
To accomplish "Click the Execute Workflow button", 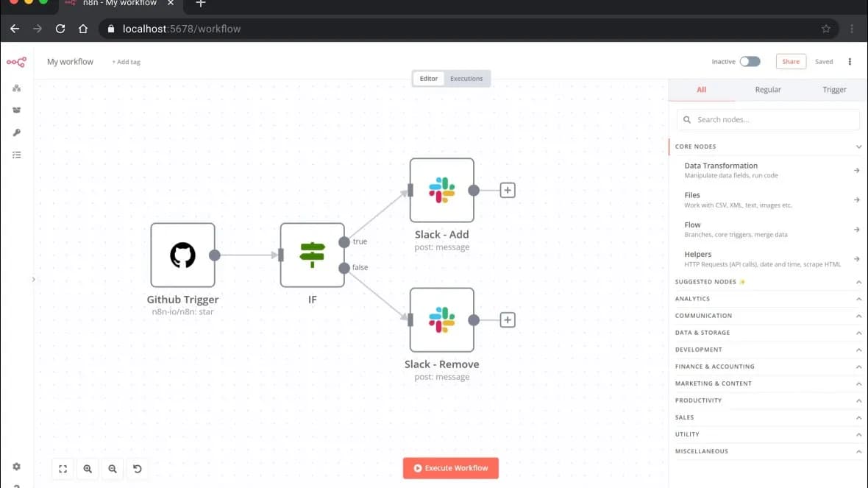I will pyautogui.click(x=451, y=468).
